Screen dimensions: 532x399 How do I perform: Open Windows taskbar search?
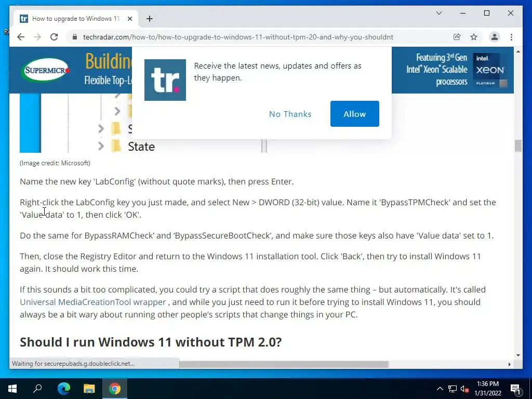[37, 389]
